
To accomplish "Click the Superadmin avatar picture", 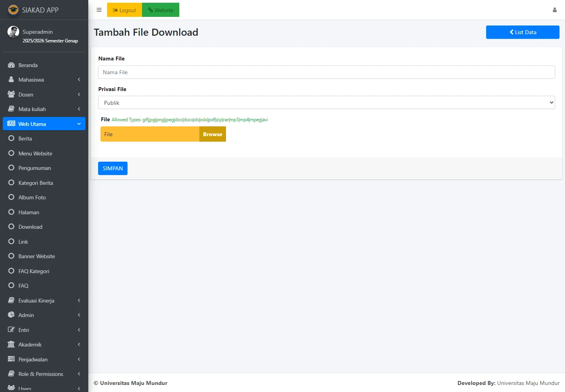I will click(x=13, y=32).
